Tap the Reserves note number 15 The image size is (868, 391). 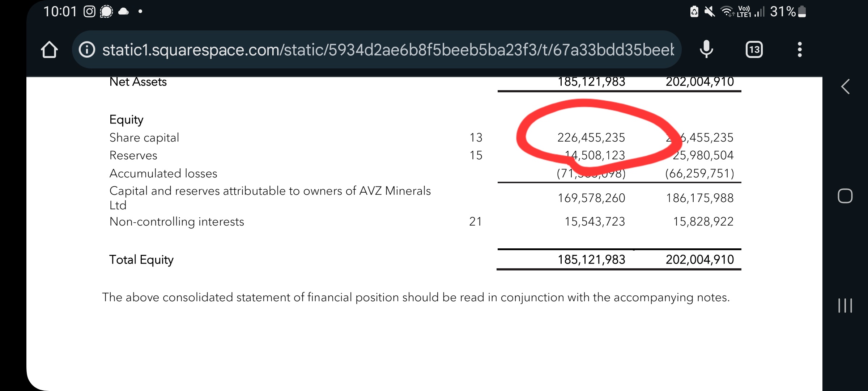tap(476, 155)
